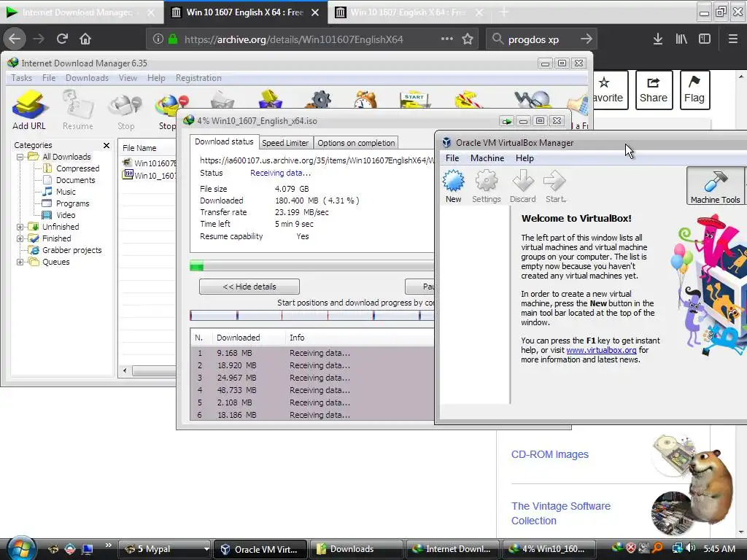Image resolution: width=747 pixels, height=560 pixels.
Task: Expand Queues category node
Action: pos(20,262)
